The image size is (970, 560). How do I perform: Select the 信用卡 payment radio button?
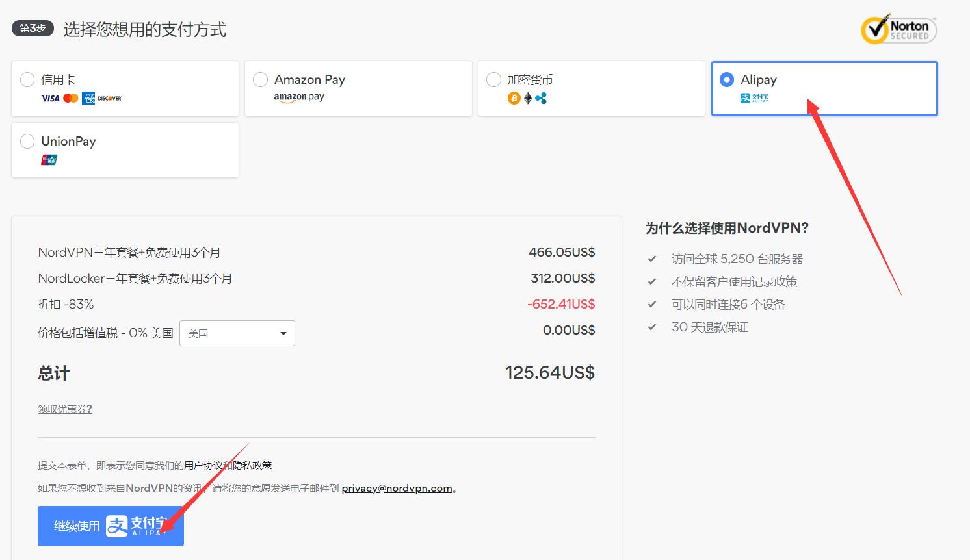[27, 79]
